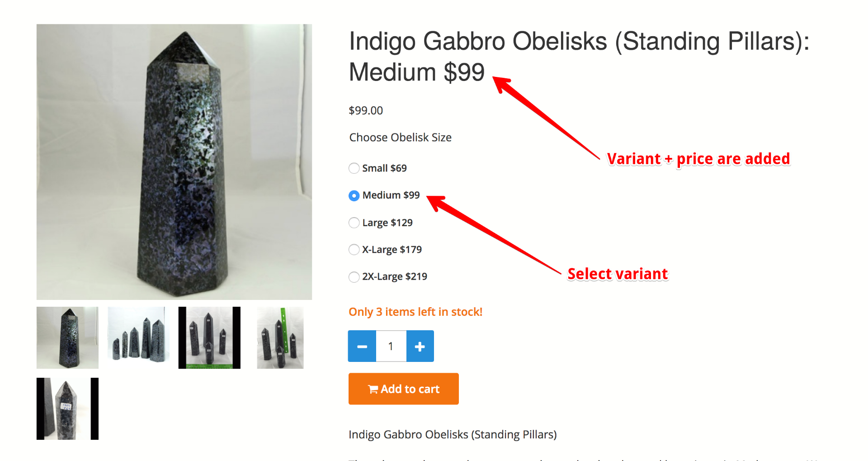Screen dimensions: 868x461
Task: Click the Add to cart button
Action: click(x=403, y=389)
